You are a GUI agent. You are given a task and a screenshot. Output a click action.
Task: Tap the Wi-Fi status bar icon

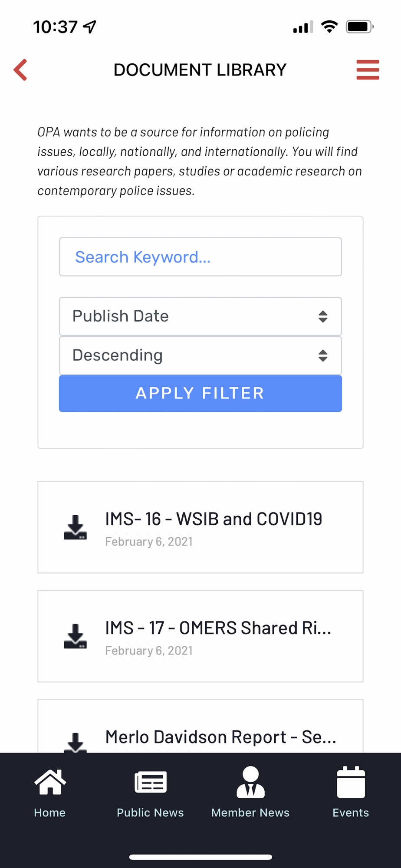click(329, 27)
